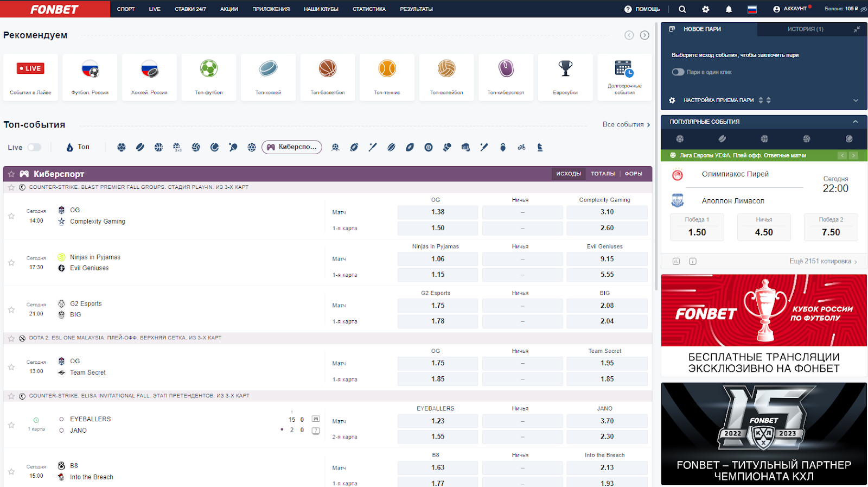
Task: Open Все события link
Action: (x=626, y=124)
